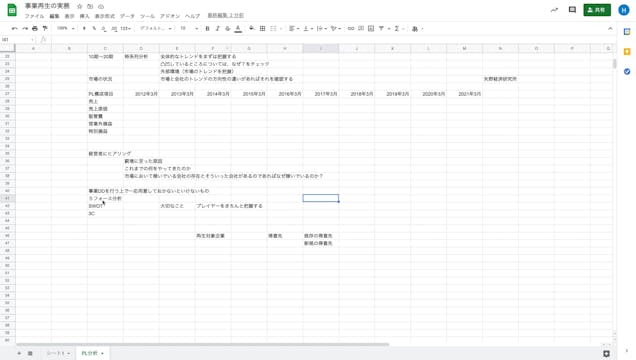Screen dimensions: 636x360
Task: Activate the paint format tool
Action: click(x=45, y=28)
